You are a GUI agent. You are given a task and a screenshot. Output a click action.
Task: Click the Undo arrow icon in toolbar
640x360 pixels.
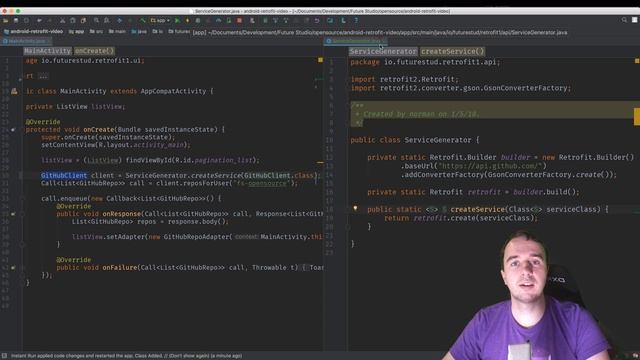(x=317, y=20)
